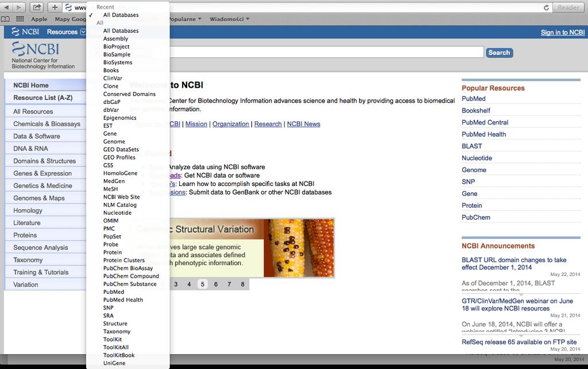Click the large NCBI logo banner

pyautogui.click(x=42, y=56)
